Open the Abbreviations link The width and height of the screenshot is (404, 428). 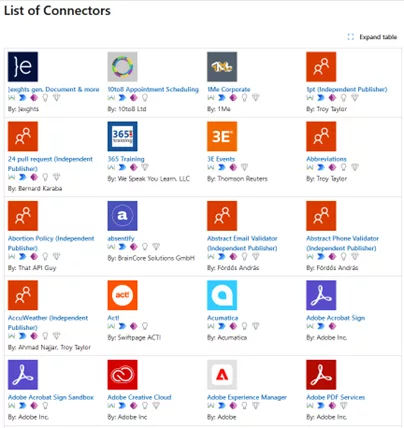326,159
